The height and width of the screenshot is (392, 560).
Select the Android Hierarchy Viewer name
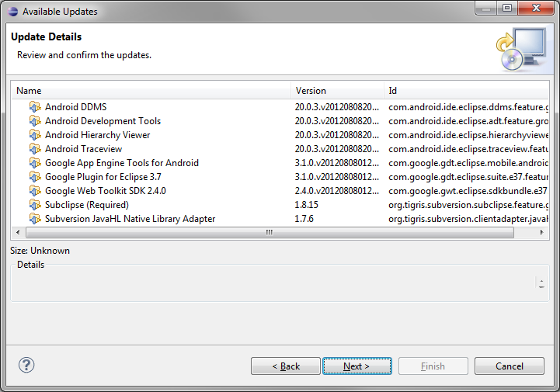pyautogui.click(x=98, y=134)
